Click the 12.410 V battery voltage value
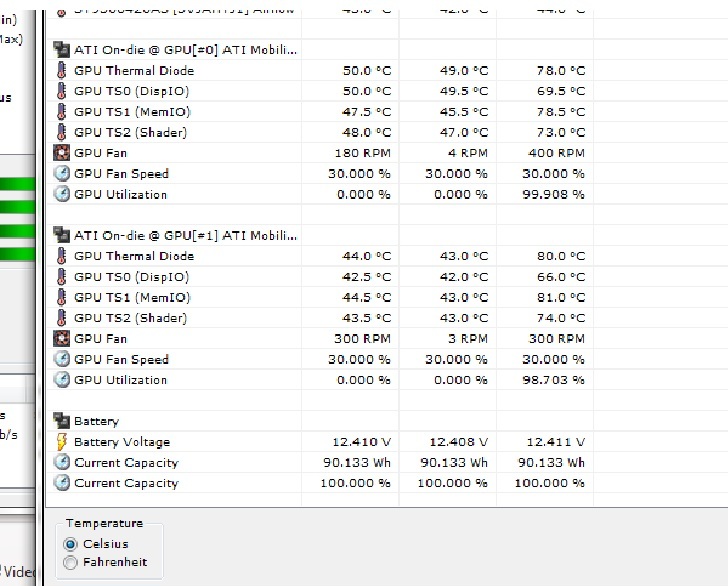 360,442
